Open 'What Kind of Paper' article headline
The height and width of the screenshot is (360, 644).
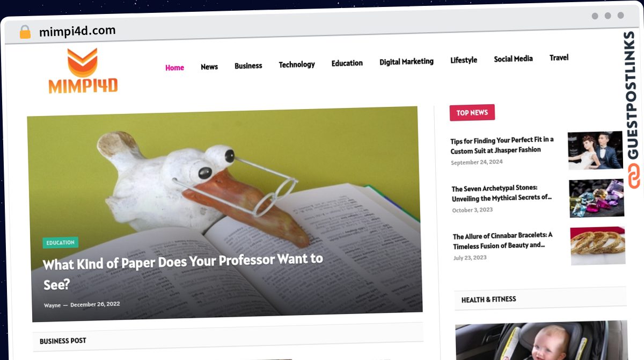[183, 271]
